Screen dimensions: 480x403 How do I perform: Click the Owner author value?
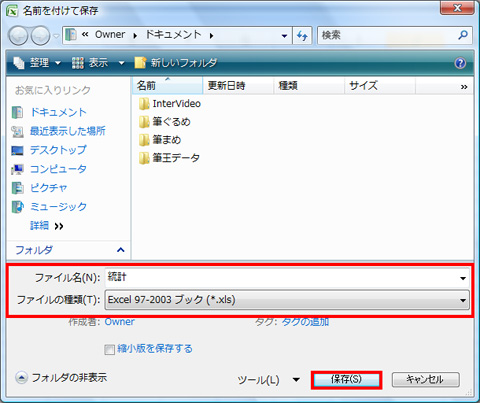120,322
